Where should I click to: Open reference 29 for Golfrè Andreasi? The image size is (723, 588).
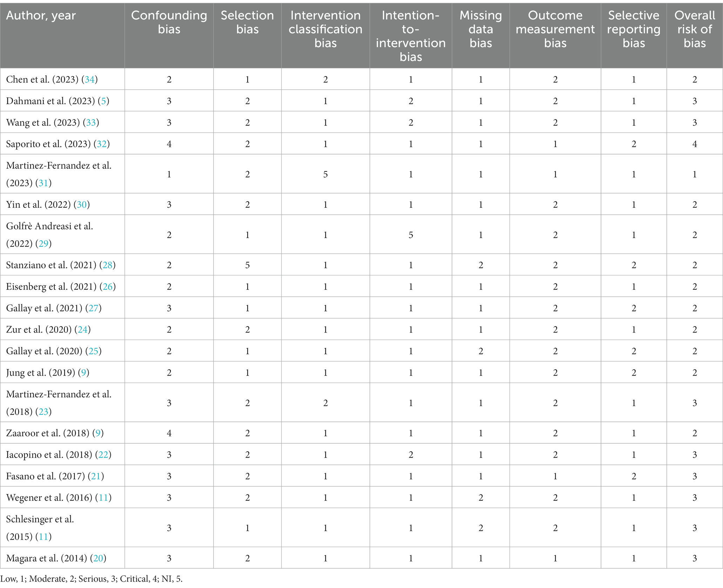(x=43, y=244)
